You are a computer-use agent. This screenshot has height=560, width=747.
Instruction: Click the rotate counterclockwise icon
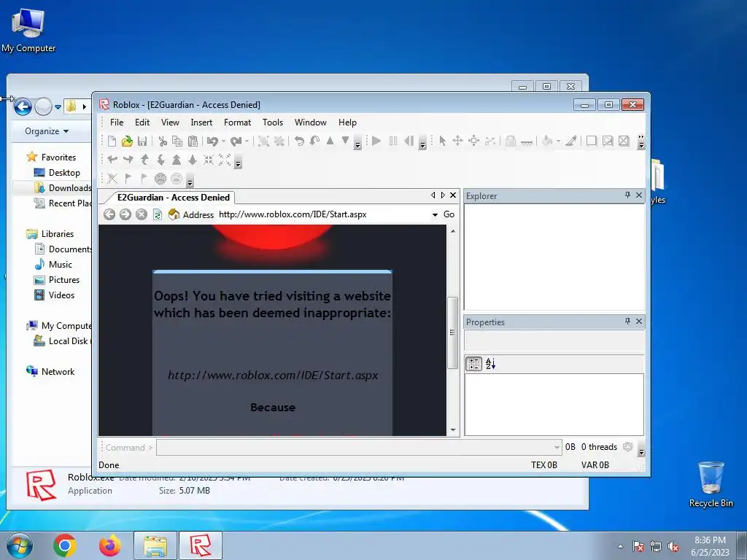pyautogui.click(x=299, y=141)
